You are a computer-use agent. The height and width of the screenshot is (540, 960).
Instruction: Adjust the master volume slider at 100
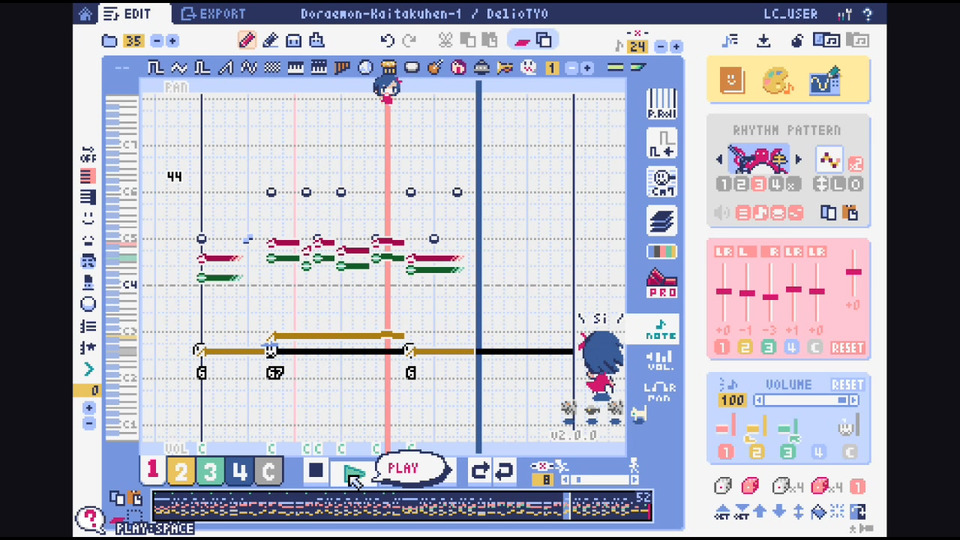tap(806, 400)
